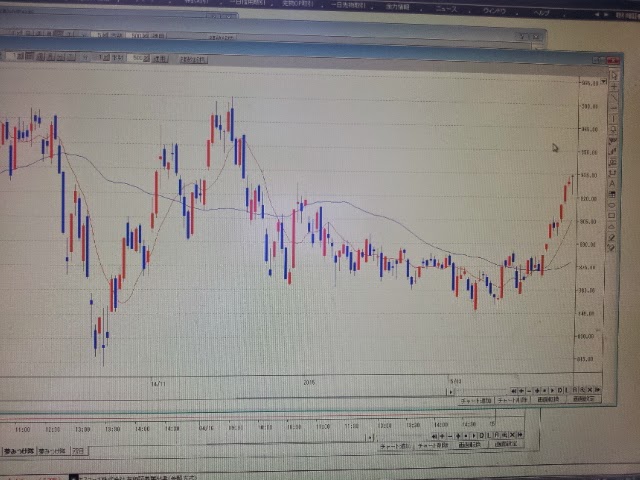Click the 'R' button in front chart navigation
The image size is (640, 480).
tap(575, 390)
